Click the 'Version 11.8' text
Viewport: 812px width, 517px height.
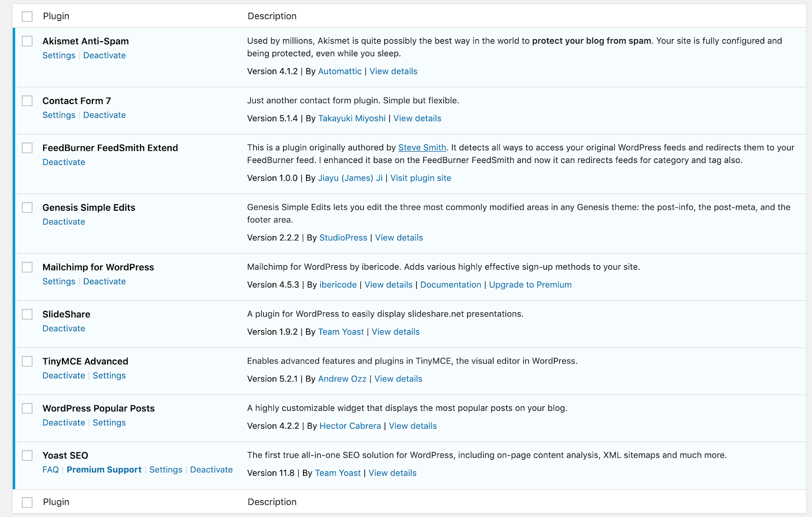click(271, 473)
